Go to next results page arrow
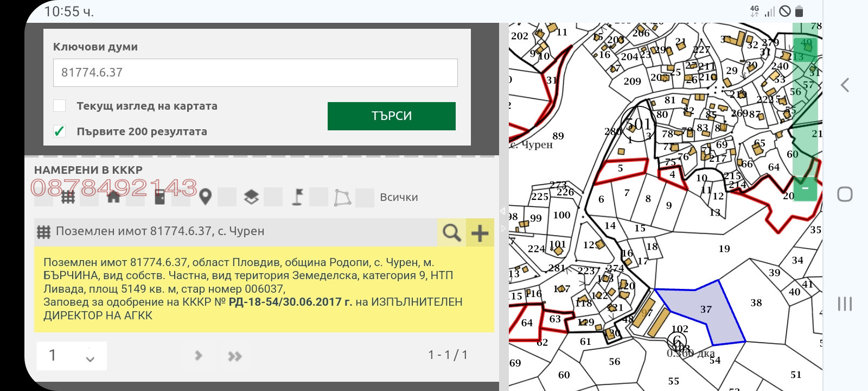868x391 pixels. click(199, 356)
